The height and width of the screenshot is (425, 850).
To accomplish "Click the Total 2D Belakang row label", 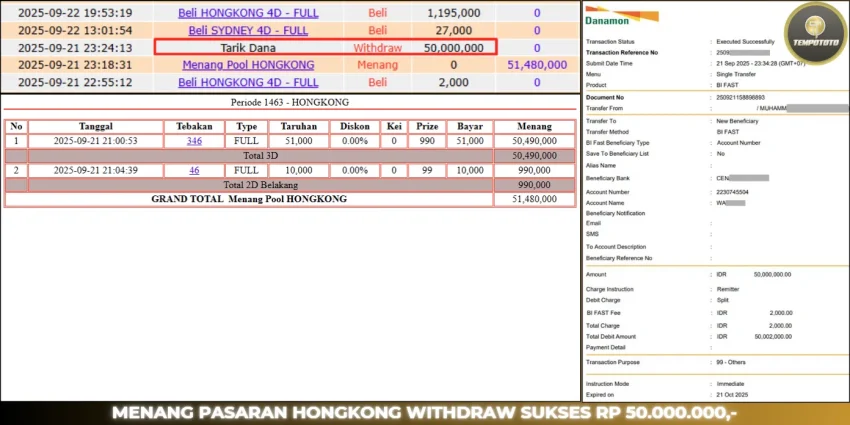I will tap(261, 185).
